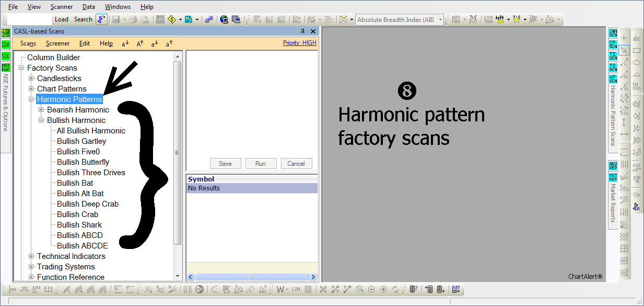
Task: Click the TAS star icon
Action: (x=517, y=20)
